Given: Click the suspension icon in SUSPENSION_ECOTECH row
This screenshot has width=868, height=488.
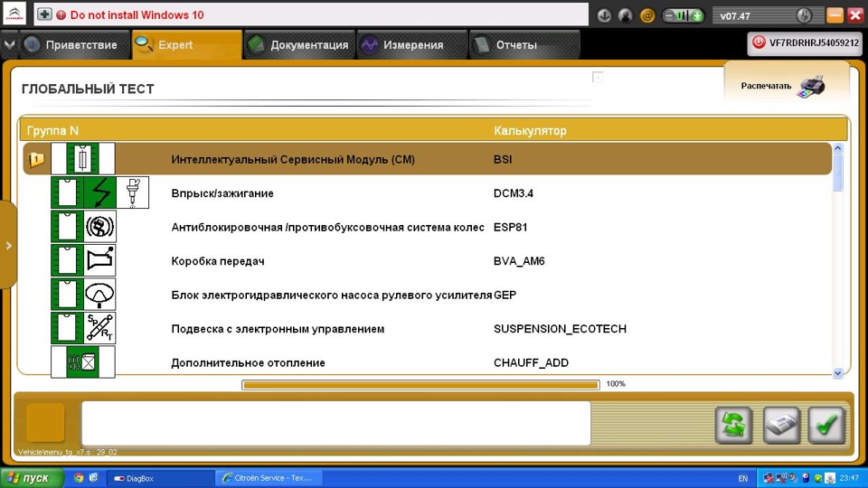Looking at the screenshot, I should 99,328.
